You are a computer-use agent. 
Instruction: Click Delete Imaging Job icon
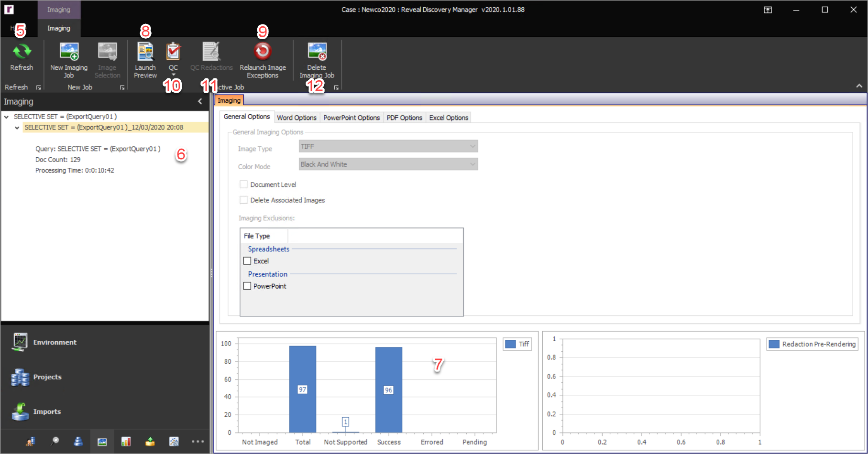click(317, 52)
